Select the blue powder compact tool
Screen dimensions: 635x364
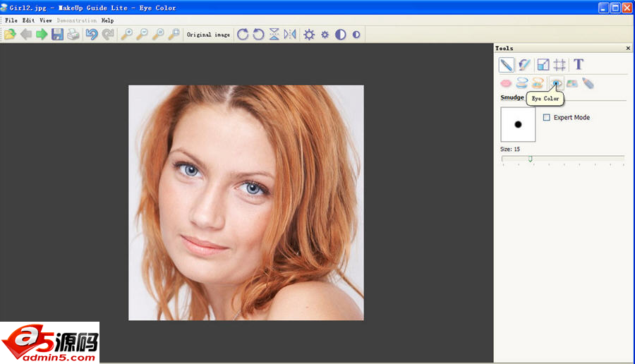point(522,83)
